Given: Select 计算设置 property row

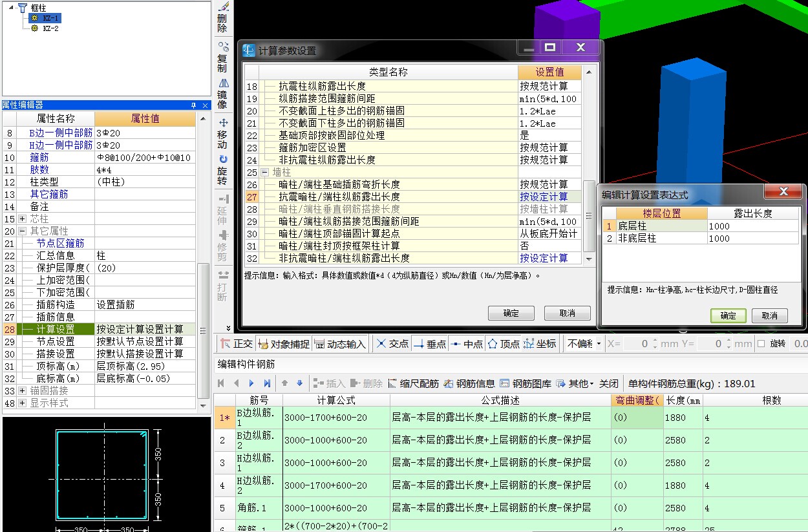Looking at the screenshot, I should (98, 329).
